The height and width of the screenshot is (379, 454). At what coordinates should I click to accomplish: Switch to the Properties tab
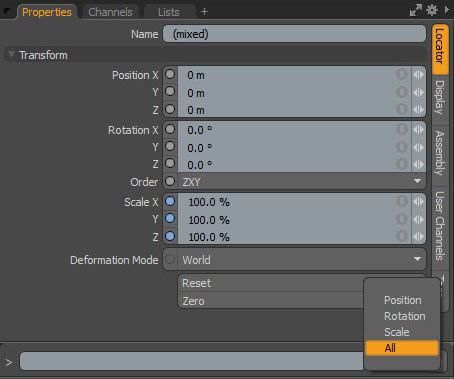(47, 12)
